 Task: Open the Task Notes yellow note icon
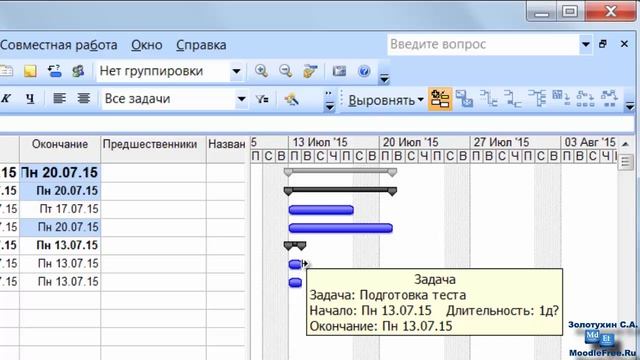(30, 71)
